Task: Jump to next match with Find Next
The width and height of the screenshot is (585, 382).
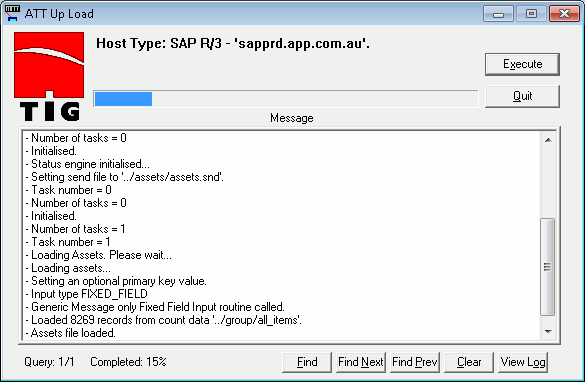Action: pyautogui.click(x=361, y=362)
